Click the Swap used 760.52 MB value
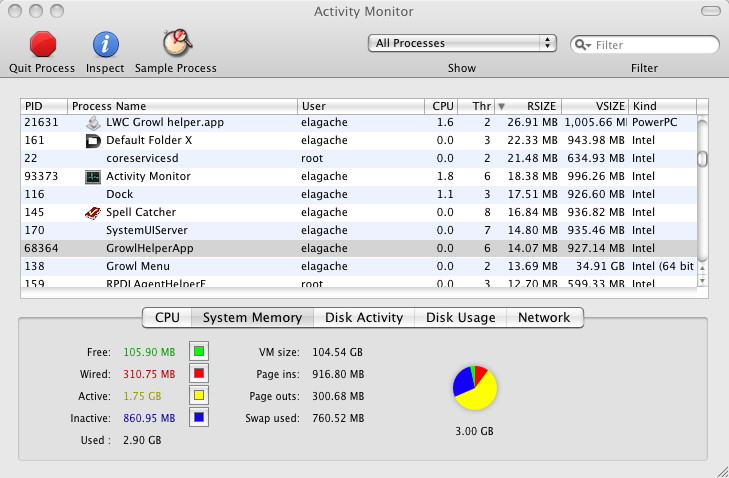 point(338,418)
